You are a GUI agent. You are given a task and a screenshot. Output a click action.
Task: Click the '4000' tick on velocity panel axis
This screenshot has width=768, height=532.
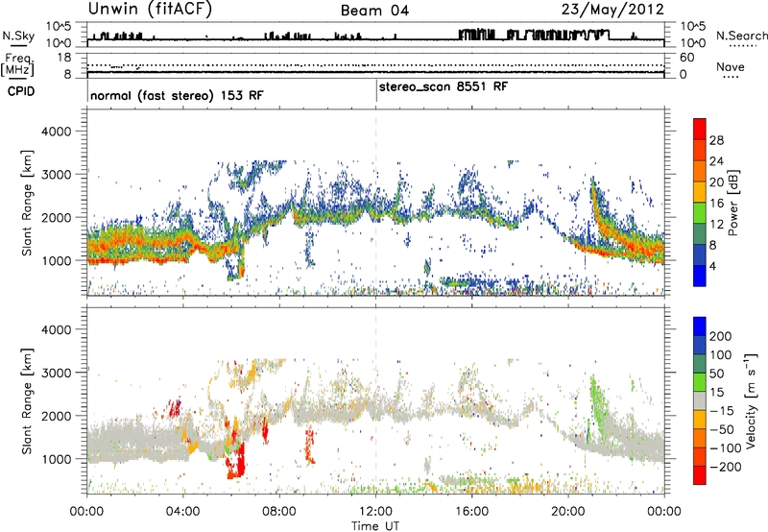pyautogui.click(x=56, y=329)
